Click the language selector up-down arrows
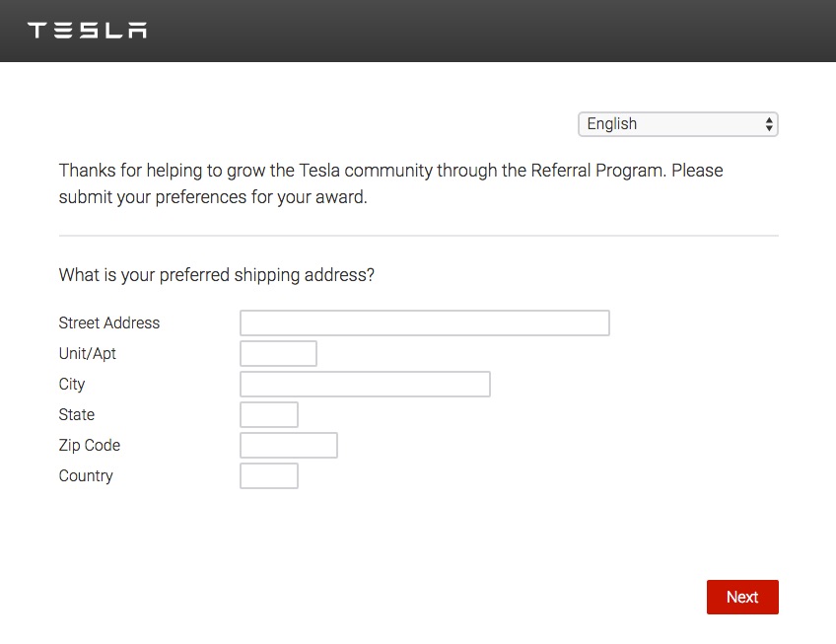This screenshot has width=836, height=644. 769,124
